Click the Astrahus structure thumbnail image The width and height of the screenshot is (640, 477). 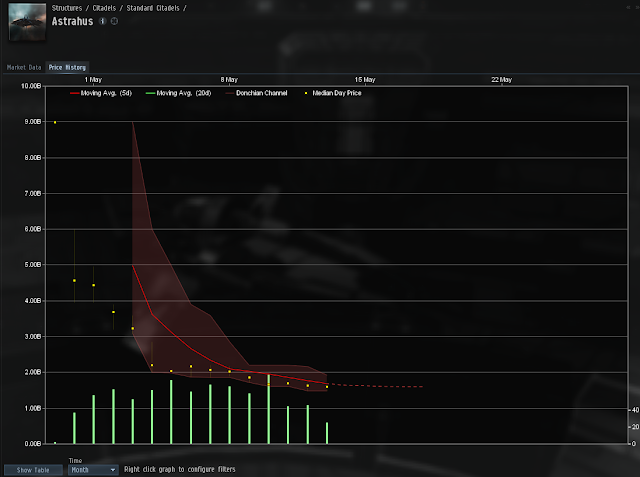pyautogui.click(x=27, y=22)
